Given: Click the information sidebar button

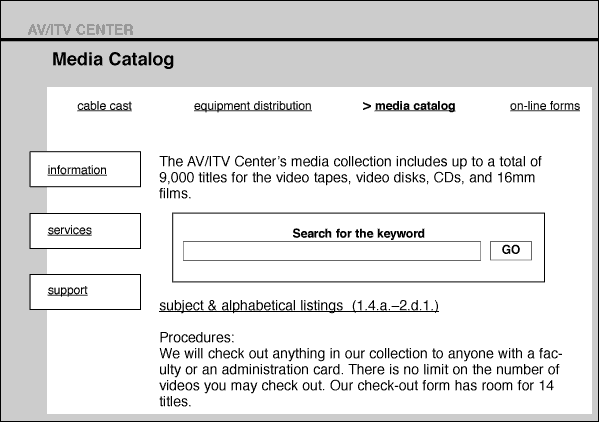Looking at the screenshot, I should point(85,169).
